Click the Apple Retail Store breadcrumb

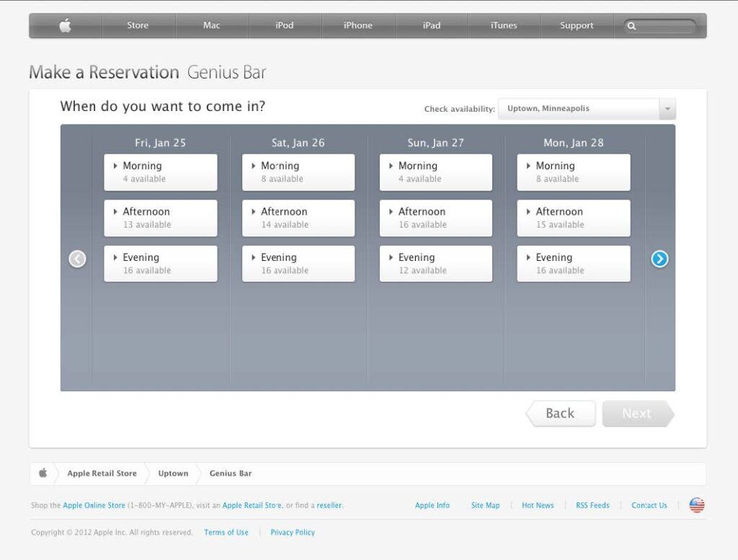[102, 474]
